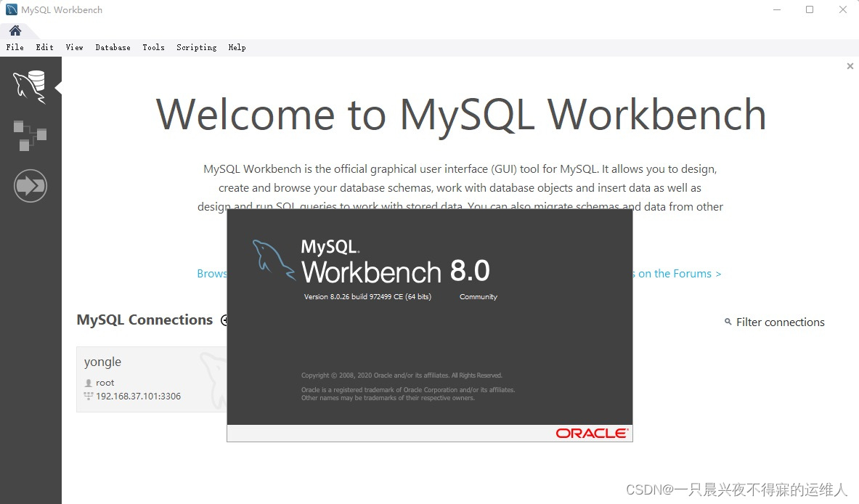Screen dimensions: 859x504
Task: Add a new MySQL connection plus icon
Action: [224, 320]
